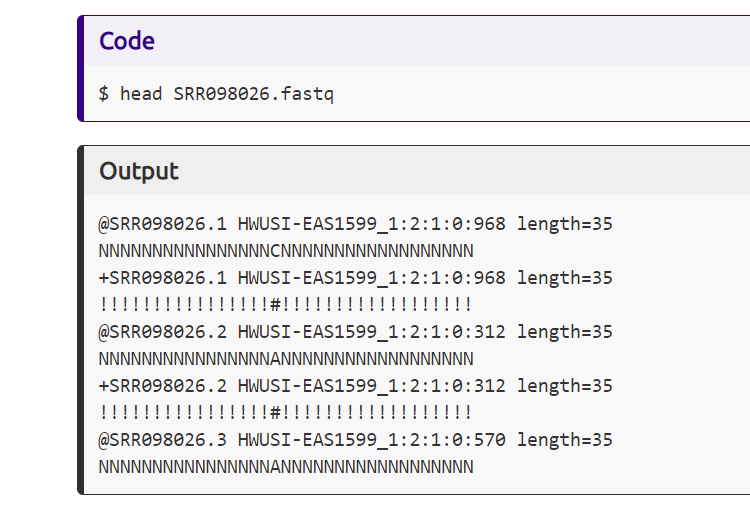Click the first sequence line containing C
The image size is (750, 508).
[x=286, y=250]
